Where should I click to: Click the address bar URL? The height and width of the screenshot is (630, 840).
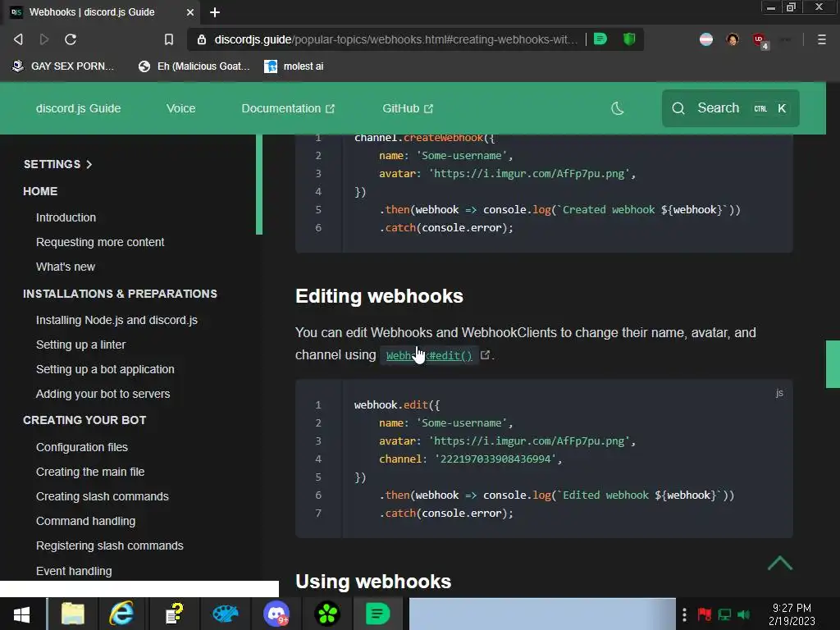tap(395, 39)
